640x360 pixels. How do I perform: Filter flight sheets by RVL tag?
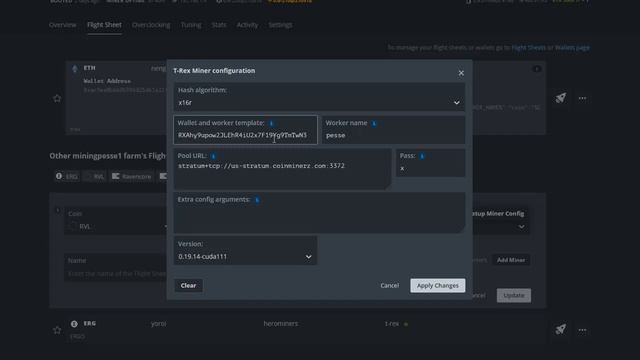95,176
